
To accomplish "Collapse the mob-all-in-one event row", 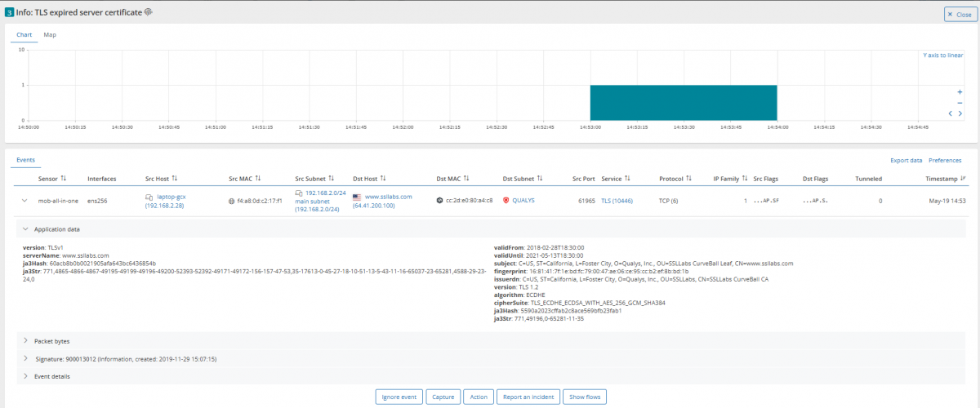I will pyautogui.click(x=25, y=200).
